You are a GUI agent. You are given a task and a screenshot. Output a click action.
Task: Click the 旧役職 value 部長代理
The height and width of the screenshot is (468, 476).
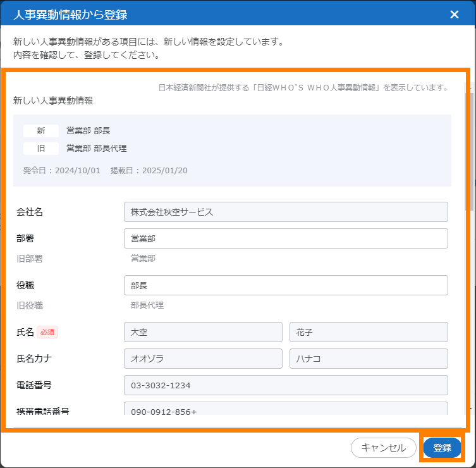point(147,305)
